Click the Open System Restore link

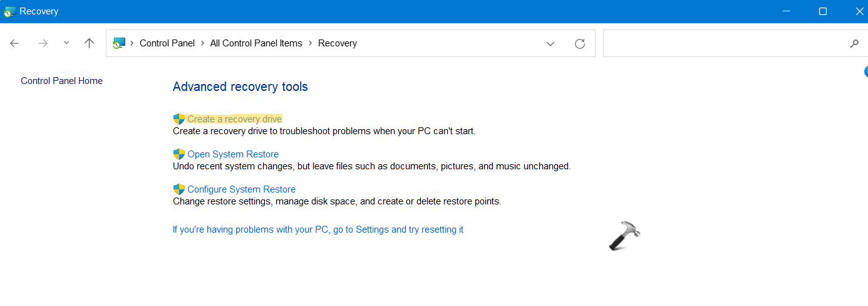(233, 154)
